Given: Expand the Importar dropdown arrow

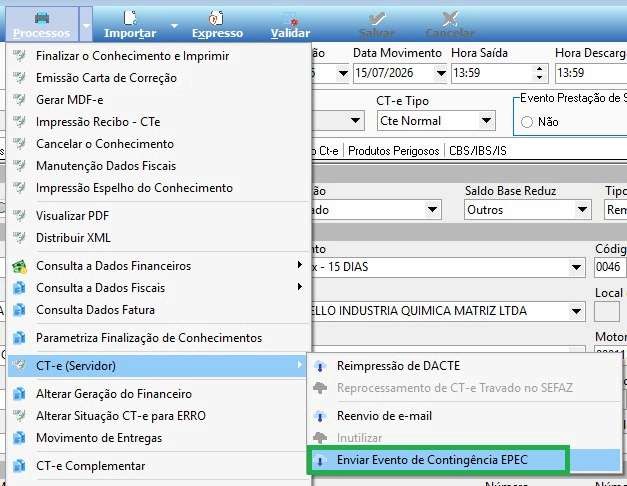Looking at the screenshot, I should pyautogui.click(x=174, y=26).
